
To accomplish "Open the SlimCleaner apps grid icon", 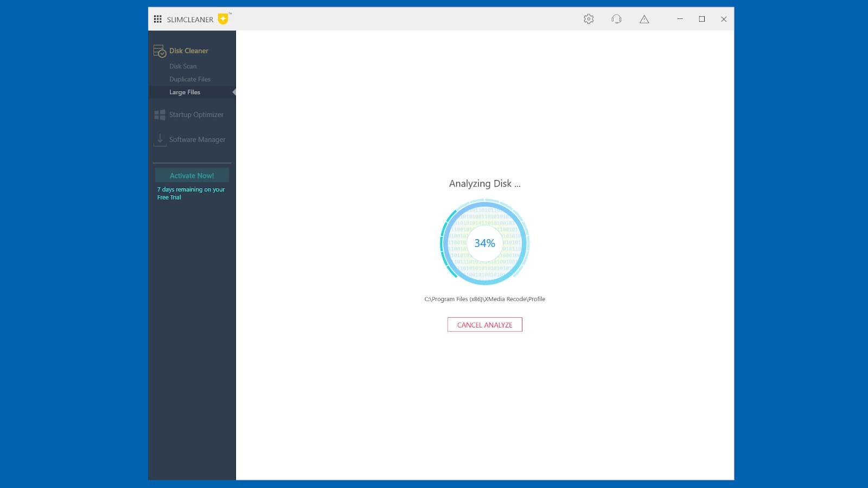I will 158,19.
